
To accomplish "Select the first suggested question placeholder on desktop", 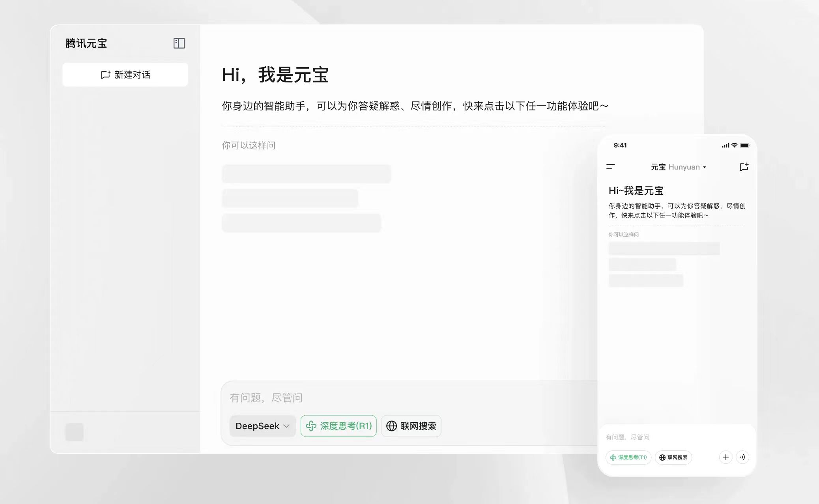I will point(307,174).
